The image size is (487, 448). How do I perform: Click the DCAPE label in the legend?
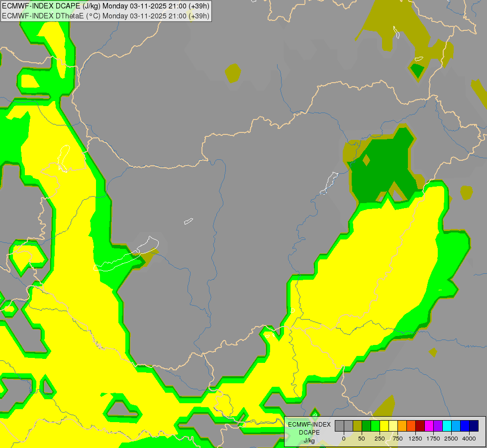point(309,433)
